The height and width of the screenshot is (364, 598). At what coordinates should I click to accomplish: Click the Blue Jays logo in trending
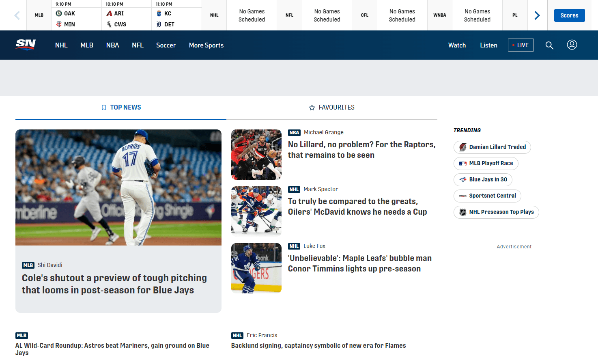463,180
